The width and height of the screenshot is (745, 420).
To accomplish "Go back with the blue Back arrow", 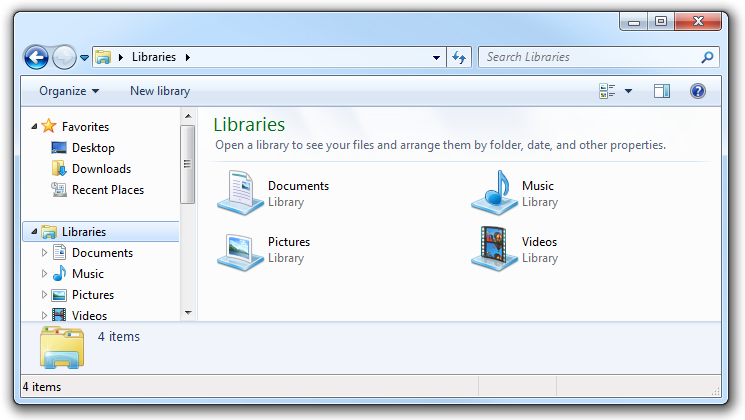I will click(36, 57).
